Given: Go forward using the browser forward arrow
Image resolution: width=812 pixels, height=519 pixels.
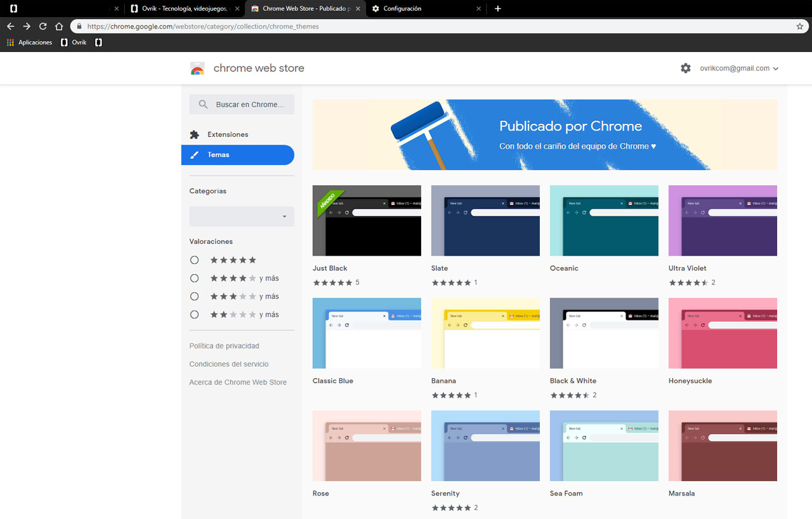Looking at the screenshot, I should coord(27,27).
